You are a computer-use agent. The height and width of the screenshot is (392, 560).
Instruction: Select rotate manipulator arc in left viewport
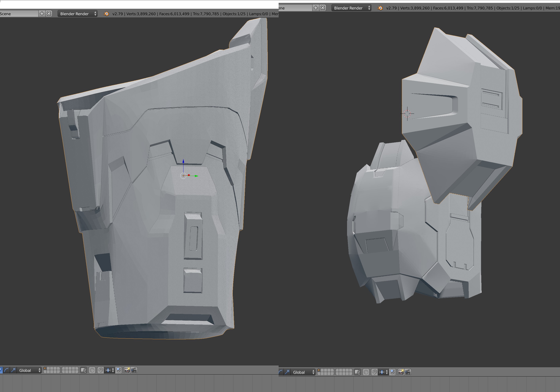click(x=7, y=370)
